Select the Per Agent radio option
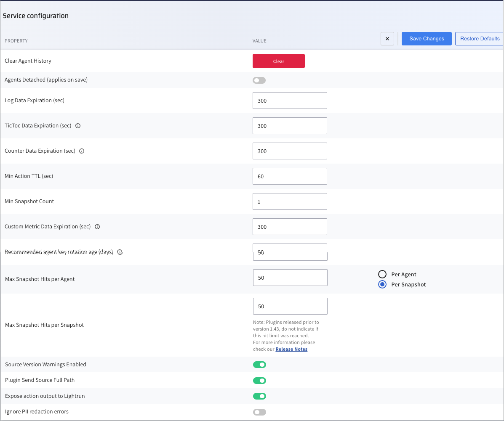 [x=382, y=275]
